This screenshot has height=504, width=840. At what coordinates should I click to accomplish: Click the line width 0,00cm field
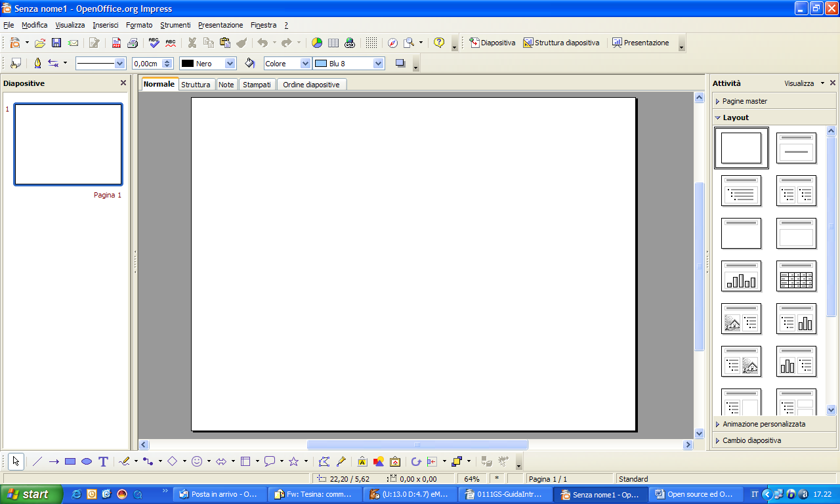click(x=147, y=64)
